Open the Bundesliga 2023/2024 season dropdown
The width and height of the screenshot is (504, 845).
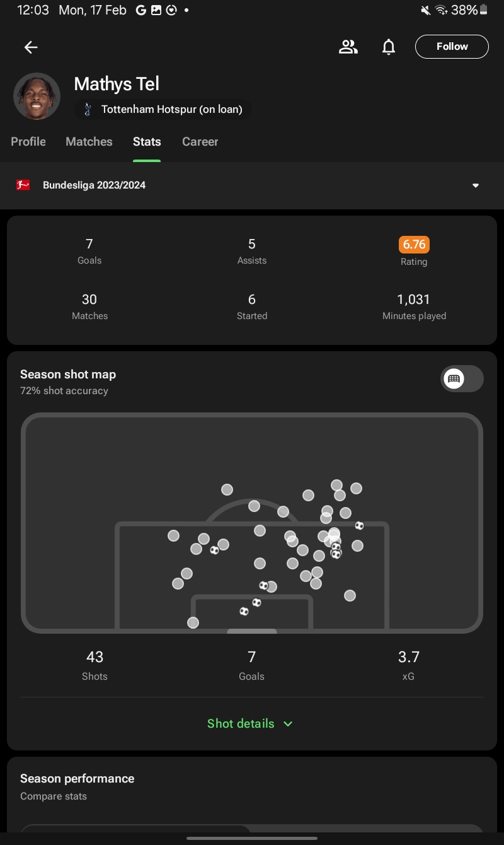coord(252,185)
